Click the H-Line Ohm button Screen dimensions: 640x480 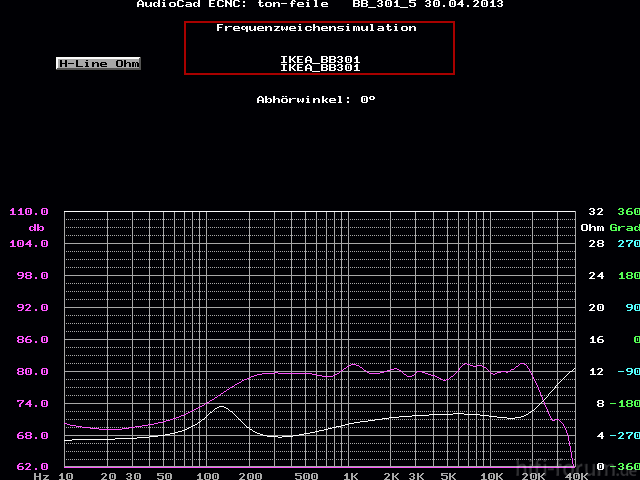tap(98, 63)
